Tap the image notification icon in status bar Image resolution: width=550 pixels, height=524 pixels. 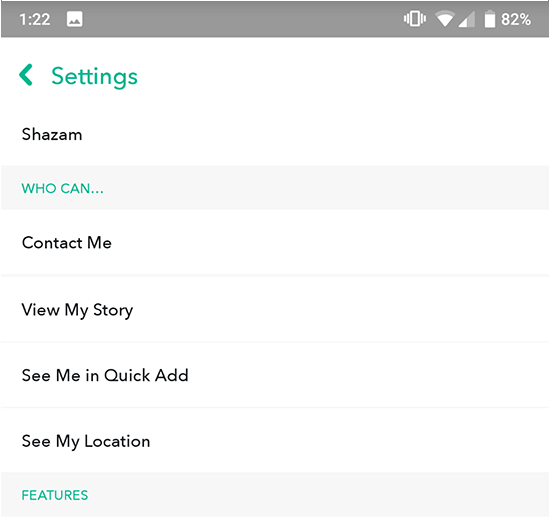[x=75, y=19]
